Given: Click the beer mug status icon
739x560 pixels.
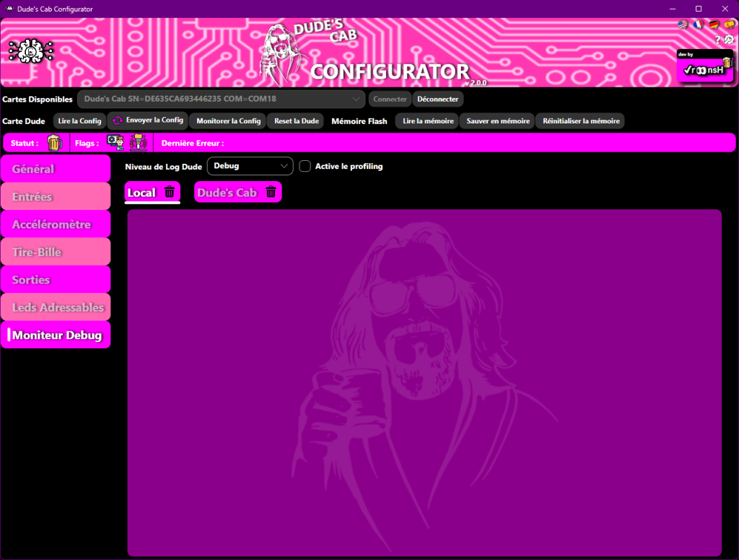Looking at the screenshot, I should click(x=55, y=143).
